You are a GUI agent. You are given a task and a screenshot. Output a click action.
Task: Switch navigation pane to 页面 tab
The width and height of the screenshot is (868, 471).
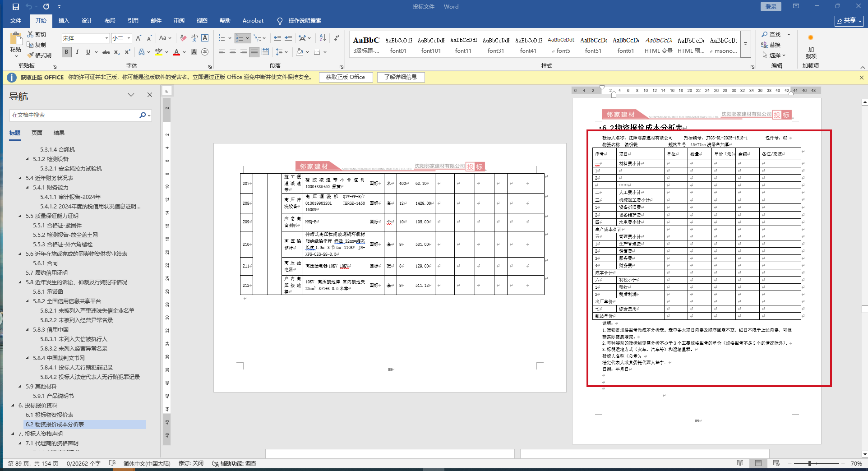click(37, 133)
